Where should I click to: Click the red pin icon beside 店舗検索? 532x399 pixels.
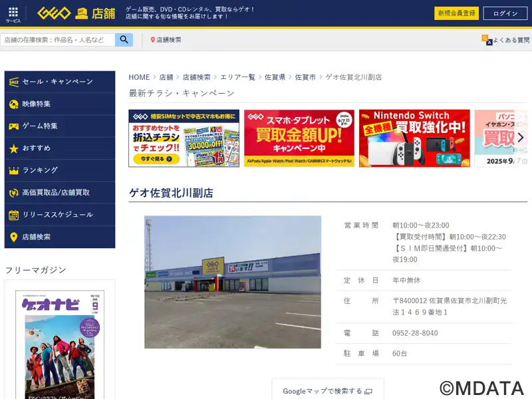pyautogui.click(x=153, y=40)
